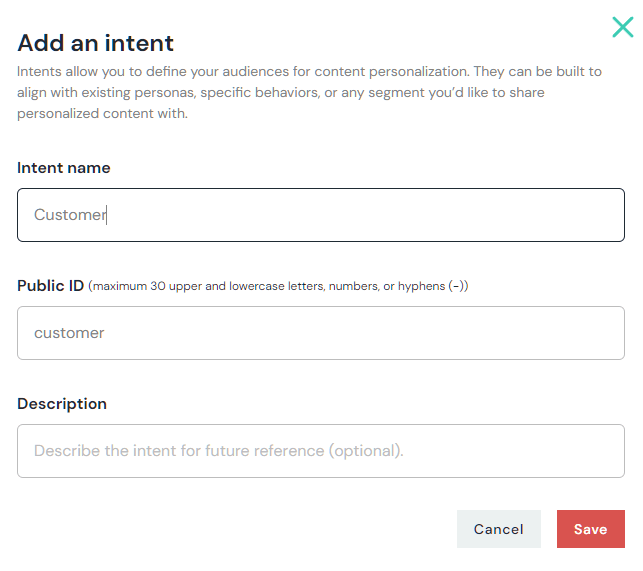Click the "Intent name" label
Screen dimensions: 643x571
(x=64, y=168)
